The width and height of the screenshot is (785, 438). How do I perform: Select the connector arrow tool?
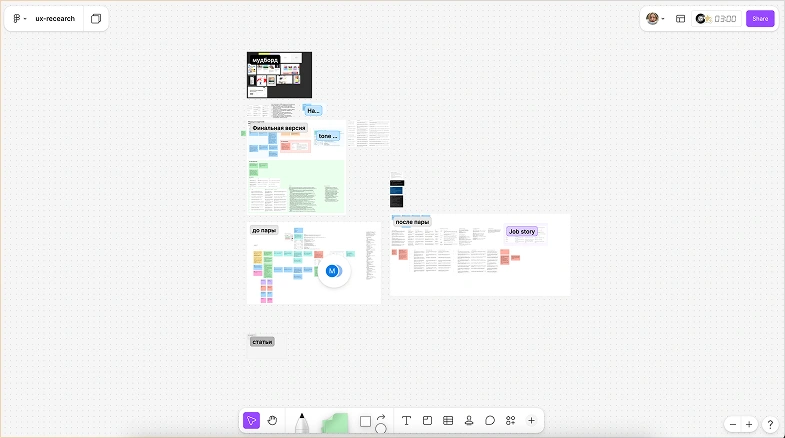(x=381, y=417)
